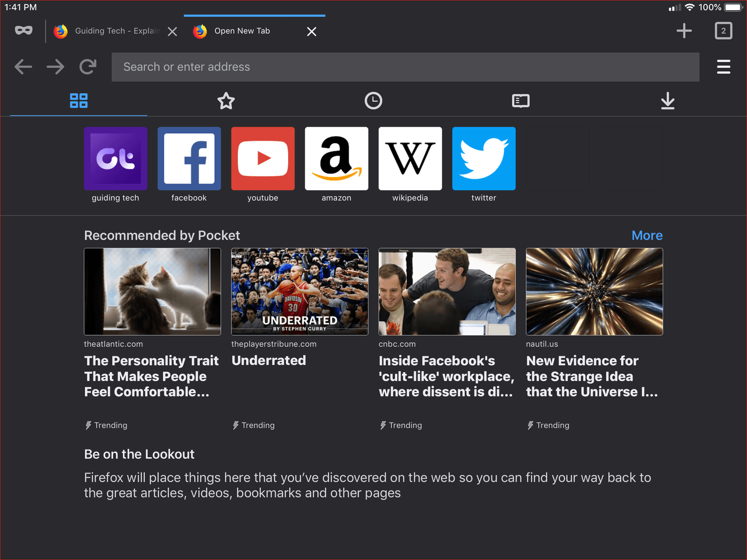747x560 pixels.
Task: Close the Open New Tab tab
Action: [311, 32]
